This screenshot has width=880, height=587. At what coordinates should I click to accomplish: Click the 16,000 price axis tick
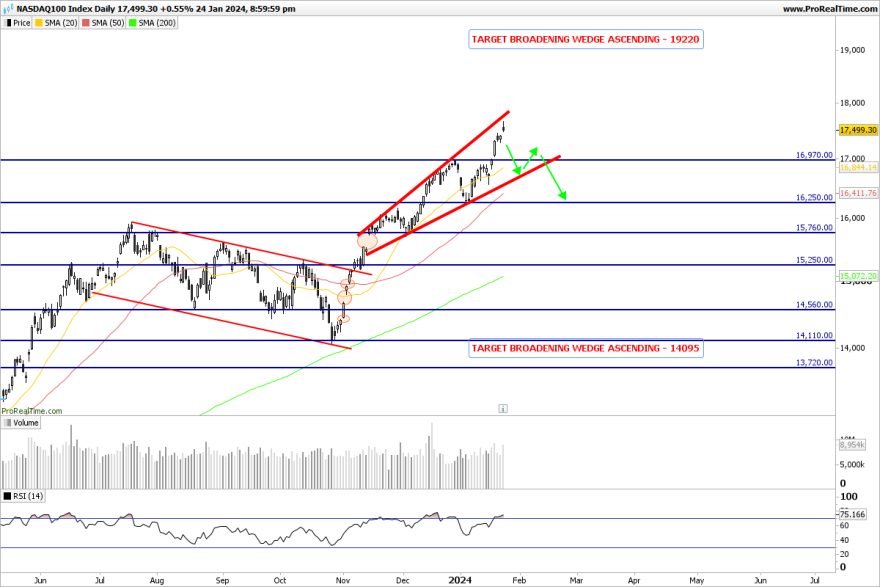click(852, 218)
